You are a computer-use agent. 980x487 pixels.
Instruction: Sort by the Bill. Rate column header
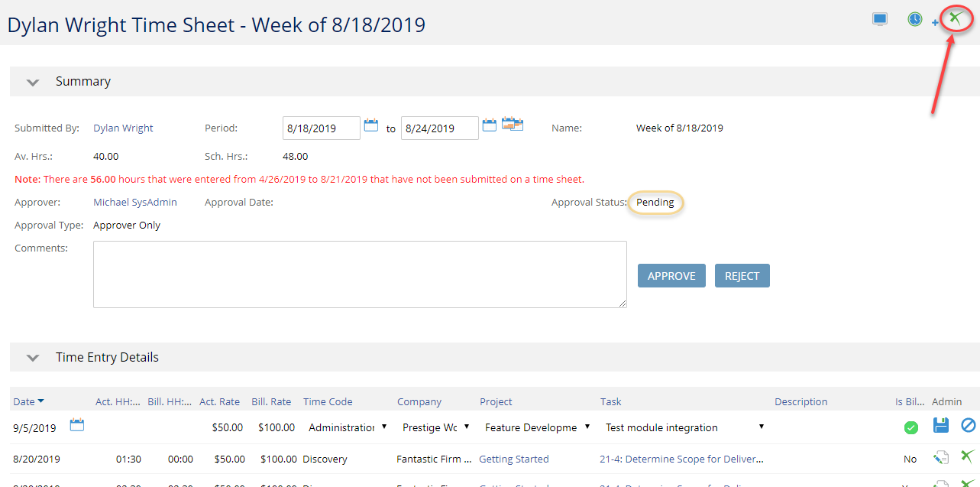(x=271, y=401)
